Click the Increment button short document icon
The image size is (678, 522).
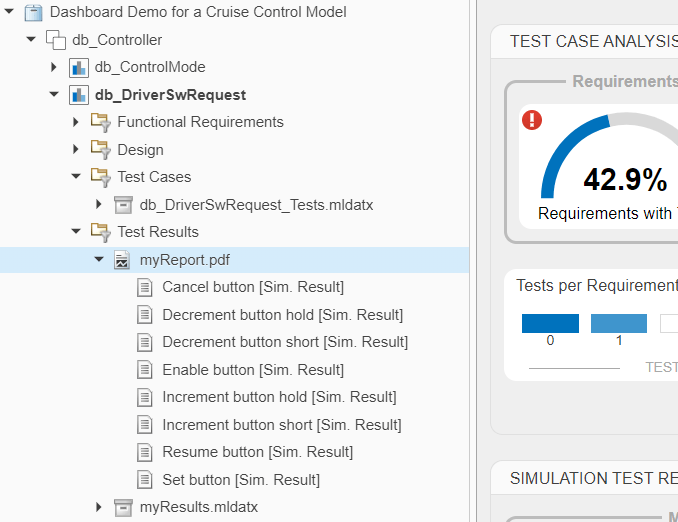pos(144,425)
